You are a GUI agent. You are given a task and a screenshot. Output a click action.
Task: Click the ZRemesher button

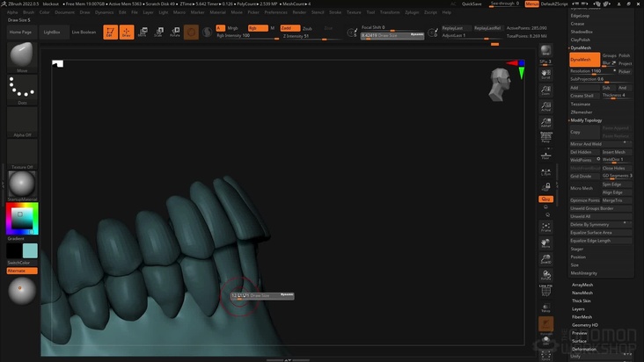tap(582, 112)
